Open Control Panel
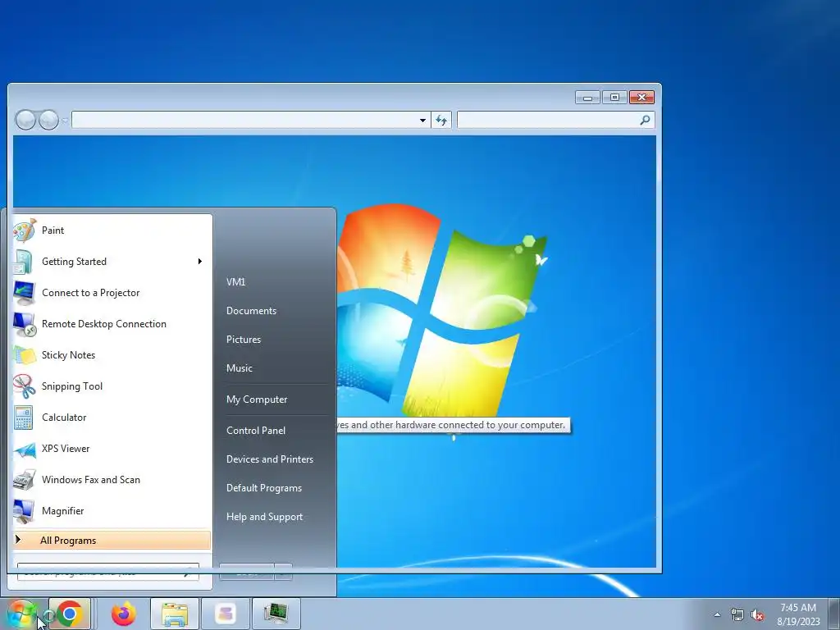Image resolution: width=840 pixels, height=630 pixels. (x=256, y=431)
